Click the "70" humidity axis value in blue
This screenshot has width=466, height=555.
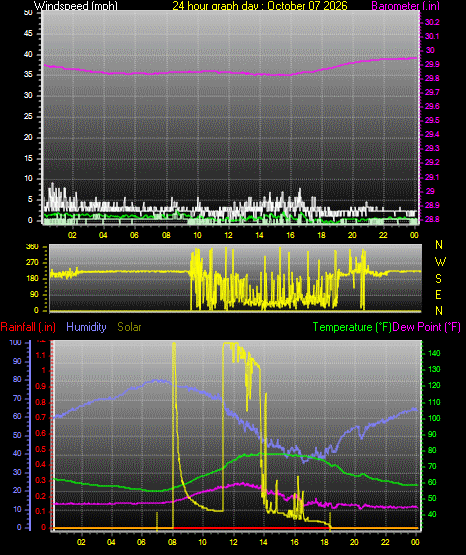point(17,398)
